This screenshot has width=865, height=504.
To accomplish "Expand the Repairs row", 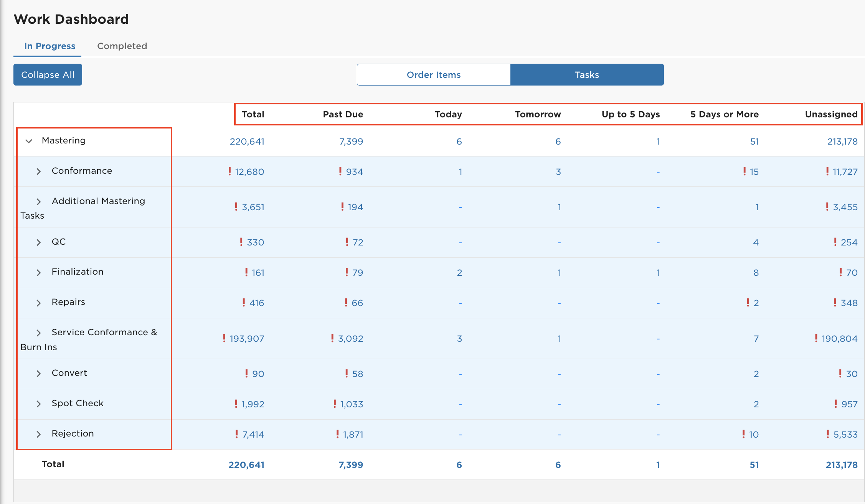I will [38, 303].
